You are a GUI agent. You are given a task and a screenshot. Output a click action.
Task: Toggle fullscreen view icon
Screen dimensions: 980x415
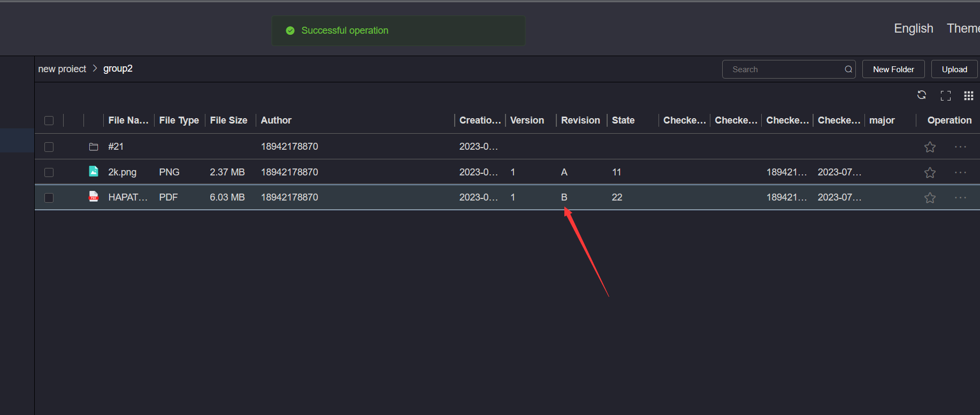click(945, 96)
